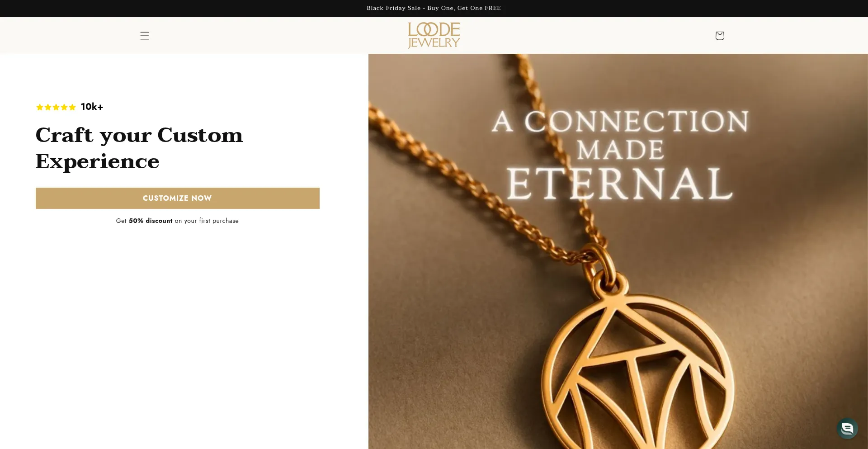This screenshot has height=449, width=868.
Task: Open the hamburger navigation menu
Action: coord(145,36)
